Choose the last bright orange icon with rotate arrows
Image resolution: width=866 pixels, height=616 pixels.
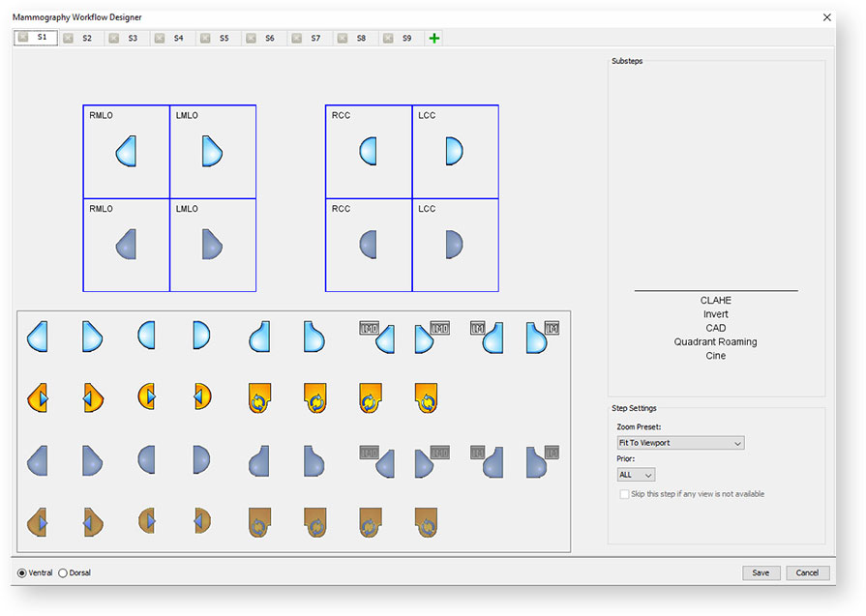point(426,397)
